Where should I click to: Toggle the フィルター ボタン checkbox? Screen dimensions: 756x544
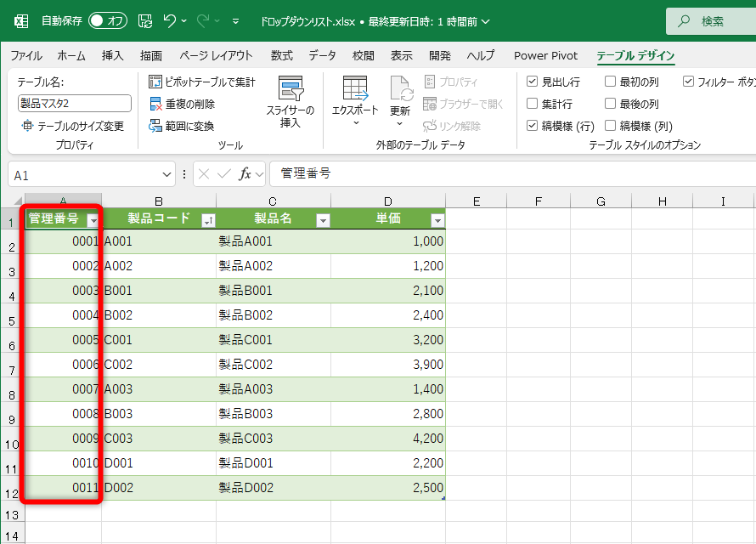pyautogui.click(x=688, y=82)
